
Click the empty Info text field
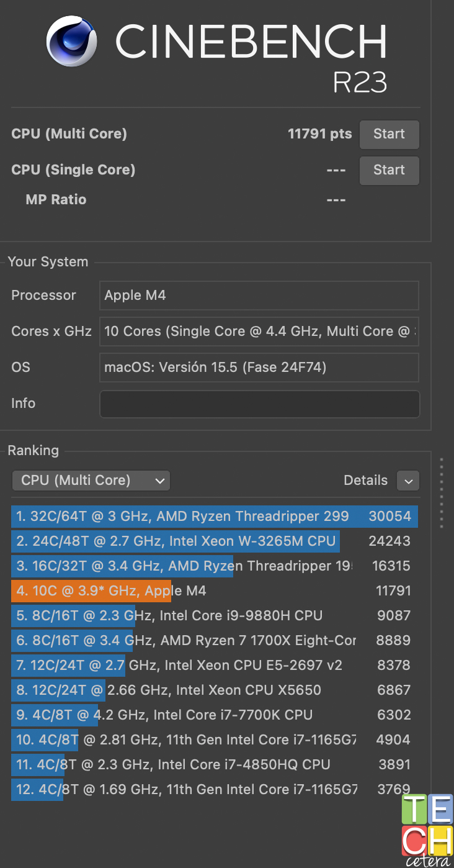coord(259,404)
